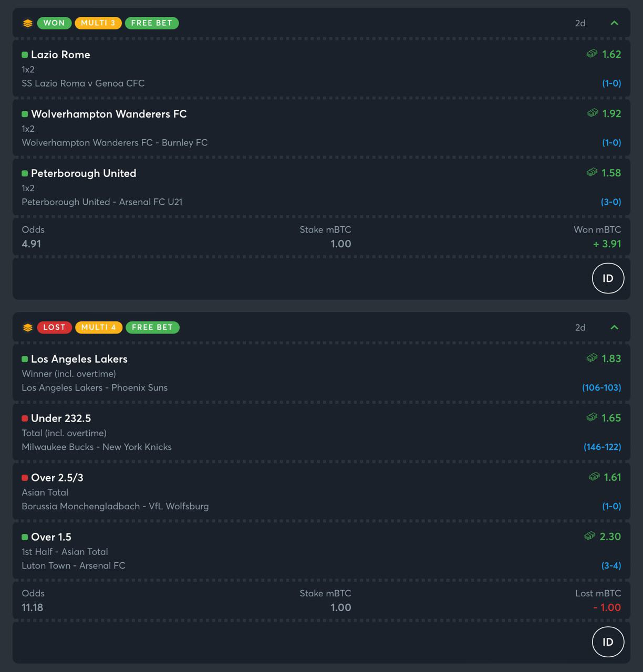
Task: Click the stacked layers icon beside LOST badge
Action: point(28,328)
